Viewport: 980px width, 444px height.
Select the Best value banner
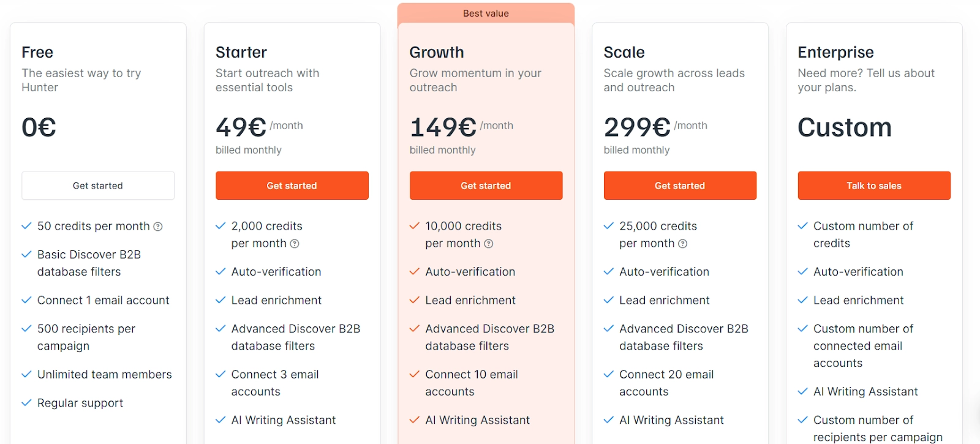point(486,13)
